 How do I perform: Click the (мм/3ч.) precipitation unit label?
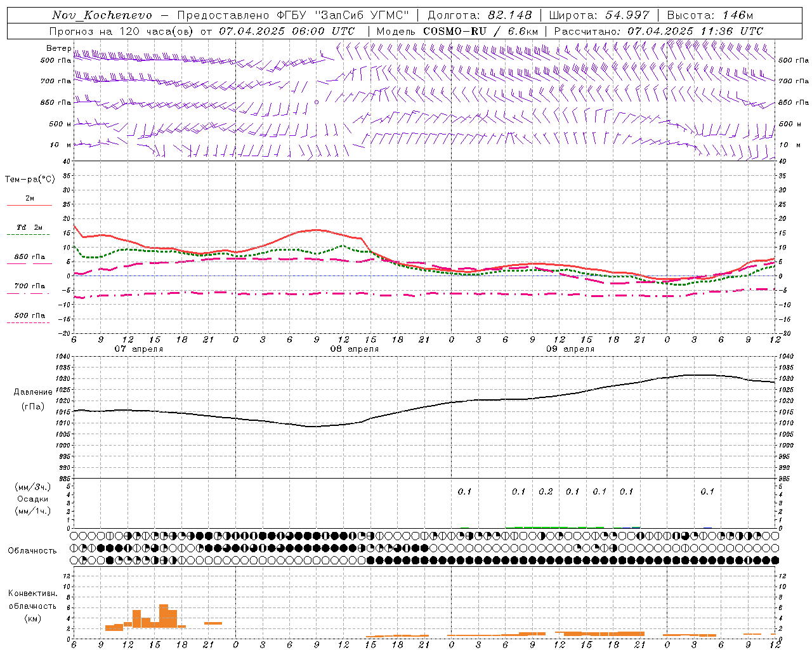pos(33,487)
